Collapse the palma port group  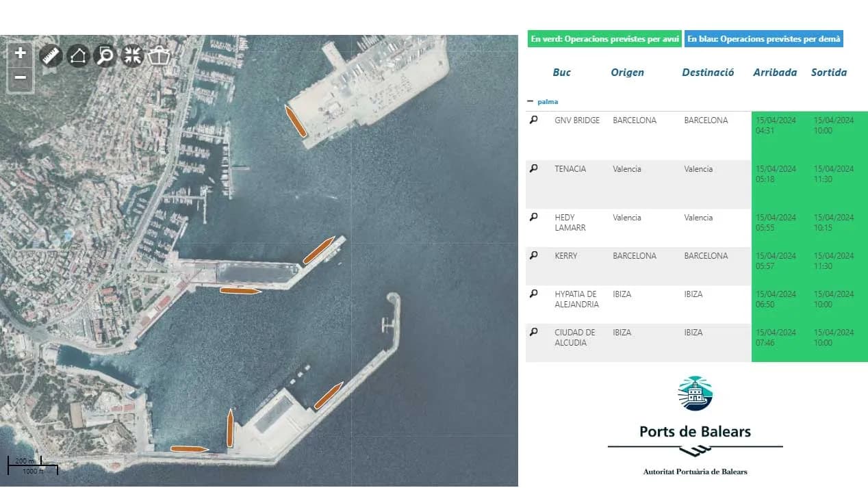[530, 101]
